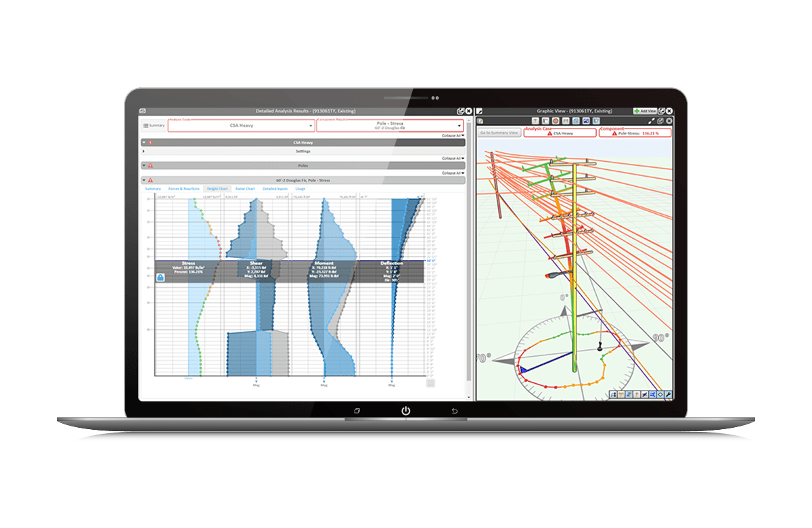Click the edit icon left of Graphic View title
This screenshot has width=812, height=528.
(x=480, y=110)
